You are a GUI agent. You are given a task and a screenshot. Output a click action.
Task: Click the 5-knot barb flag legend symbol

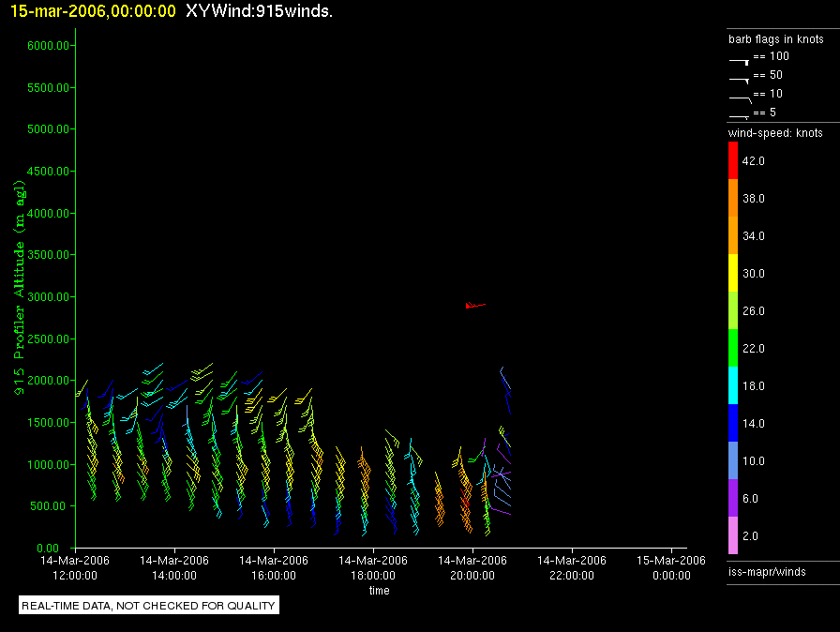[x=739, y=116]
